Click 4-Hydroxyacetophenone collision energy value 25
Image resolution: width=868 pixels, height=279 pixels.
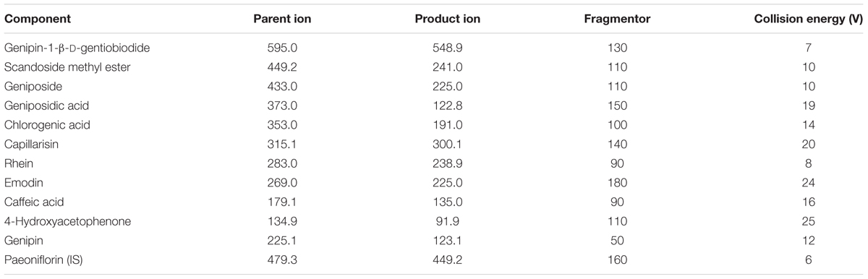click(809, 221)
